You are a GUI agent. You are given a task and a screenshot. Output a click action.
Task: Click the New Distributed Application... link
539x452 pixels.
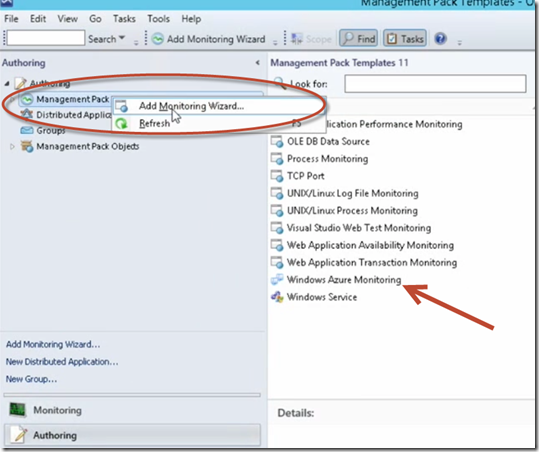tap(62, 362)
